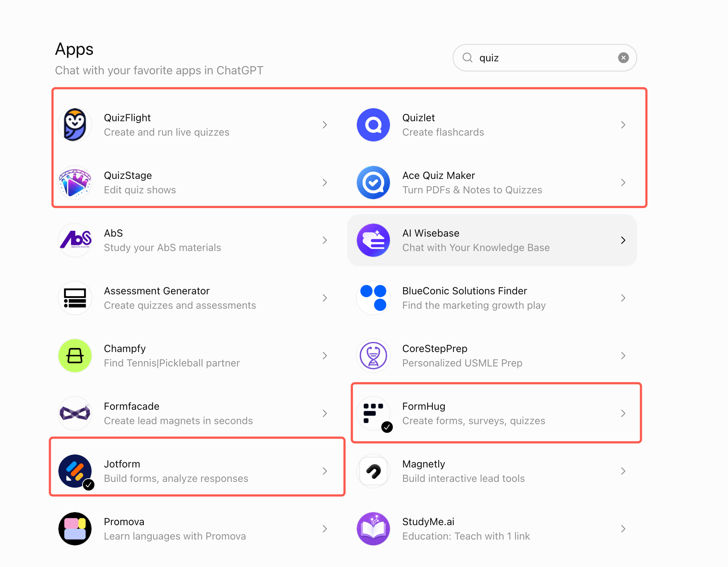Click the CoreStepPrep row chevron
The image size is (728, 567).
[623, 356]
